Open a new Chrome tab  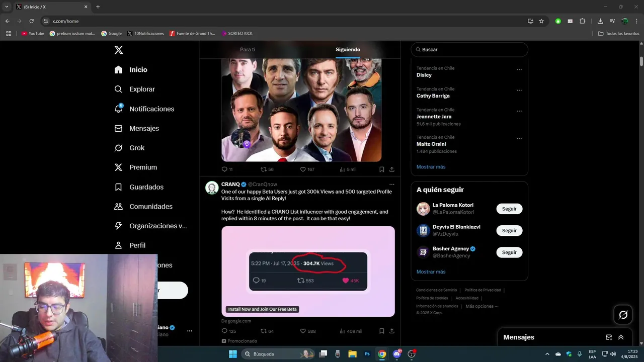coord(98,7)
